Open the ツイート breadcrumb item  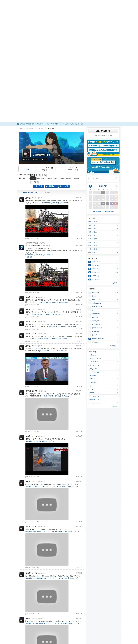[41, 128]
